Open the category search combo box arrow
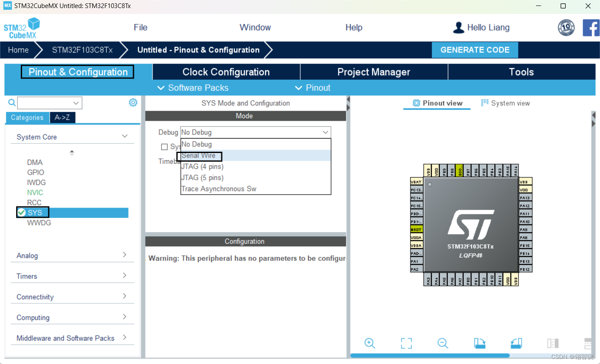600x364 pixels. (76, 103)
